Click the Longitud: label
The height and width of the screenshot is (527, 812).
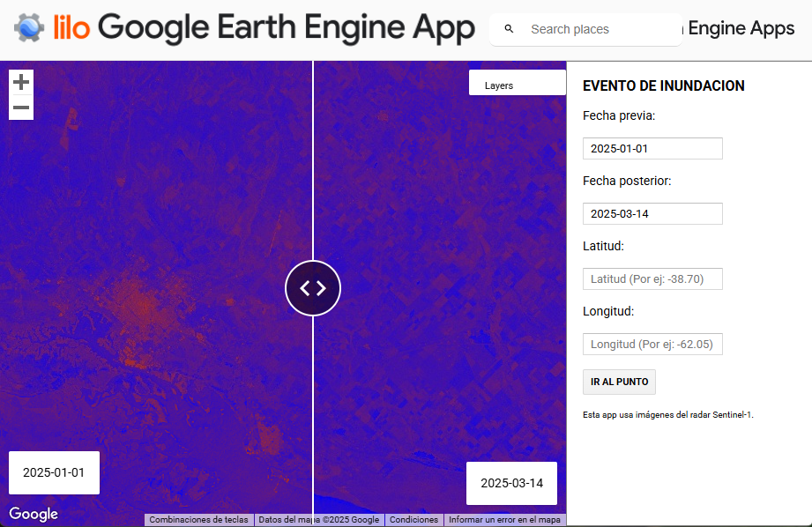pyautogui.click(x=608, y=311)
